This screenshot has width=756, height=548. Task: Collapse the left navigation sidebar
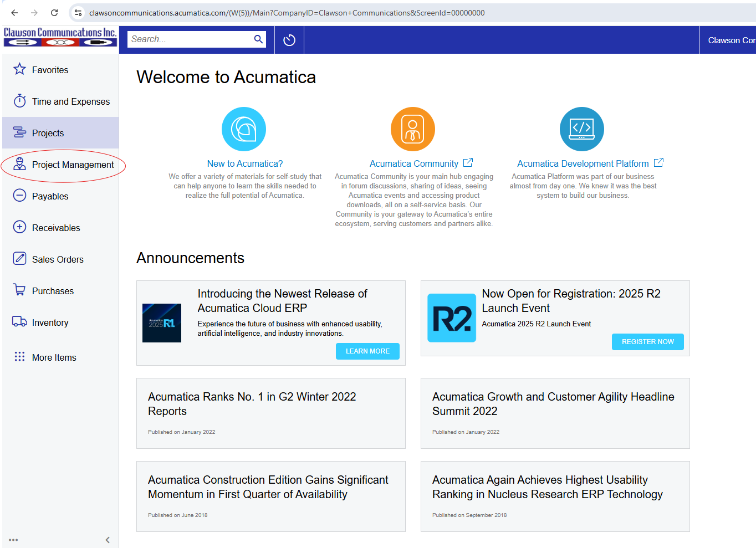(x=108, y=540)
